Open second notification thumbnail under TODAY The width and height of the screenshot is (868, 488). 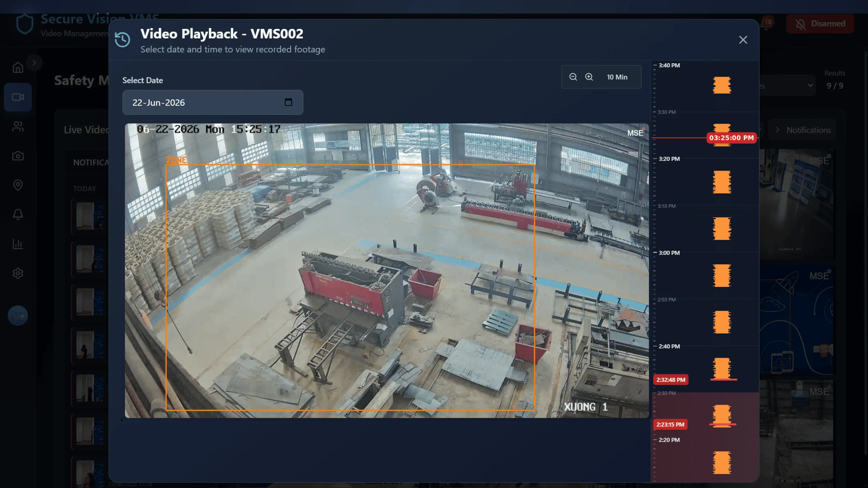(90, 259)
